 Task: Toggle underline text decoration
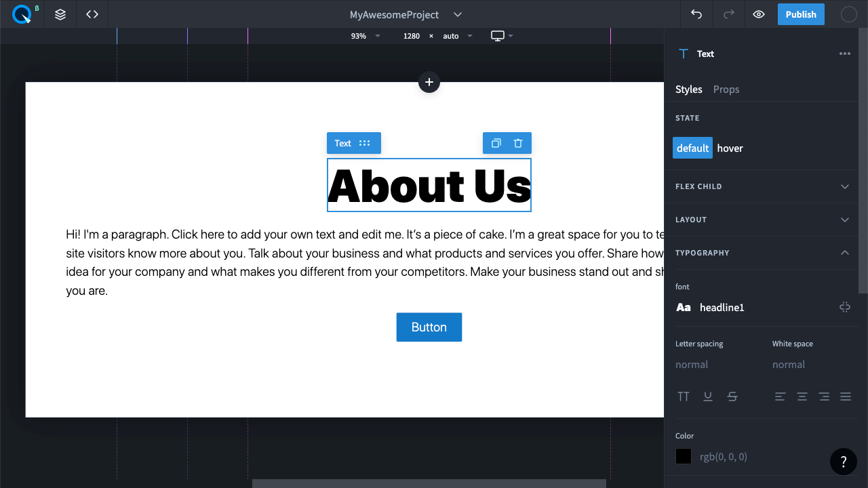point(708,396)
